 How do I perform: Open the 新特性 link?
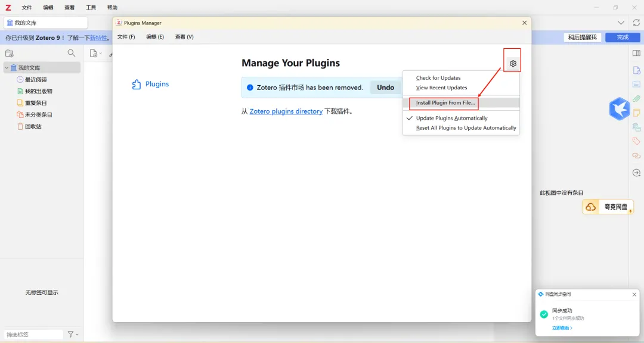coord(98,38)
